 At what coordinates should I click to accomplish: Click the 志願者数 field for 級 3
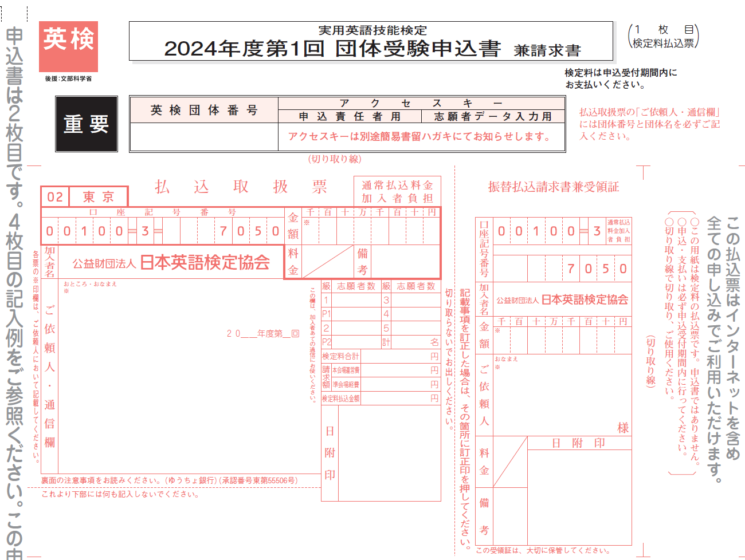pos(415,300)
